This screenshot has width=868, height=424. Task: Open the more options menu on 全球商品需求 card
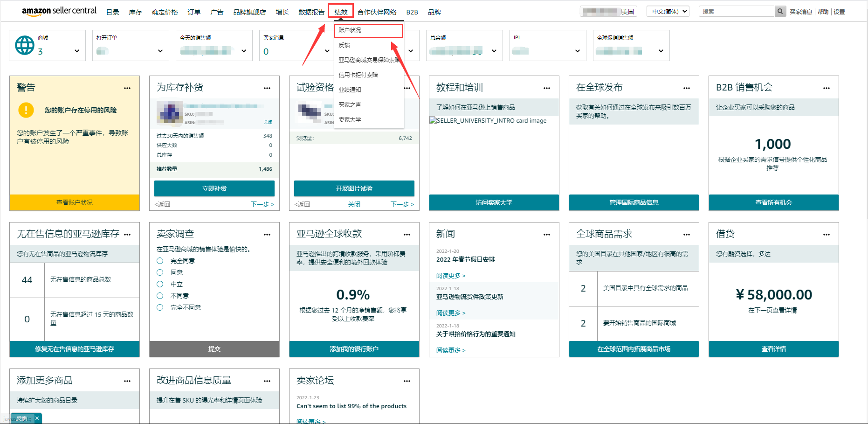[687, 235]
